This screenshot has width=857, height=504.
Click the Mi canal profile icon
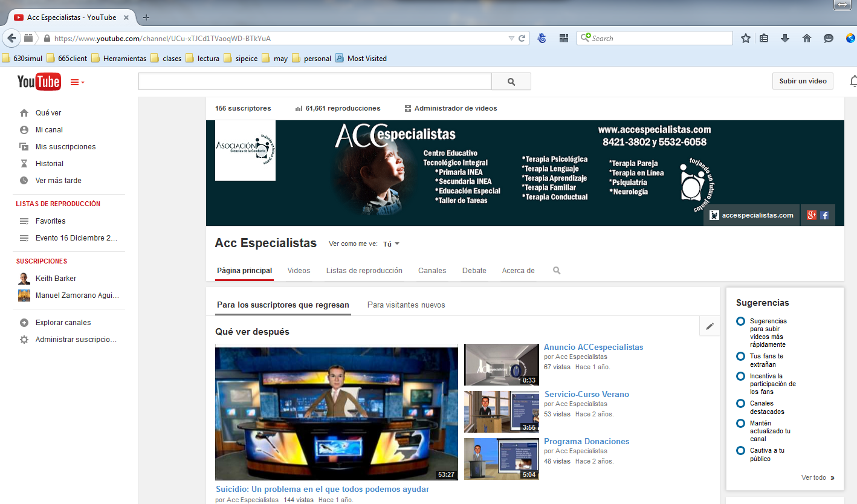(24, 130)
